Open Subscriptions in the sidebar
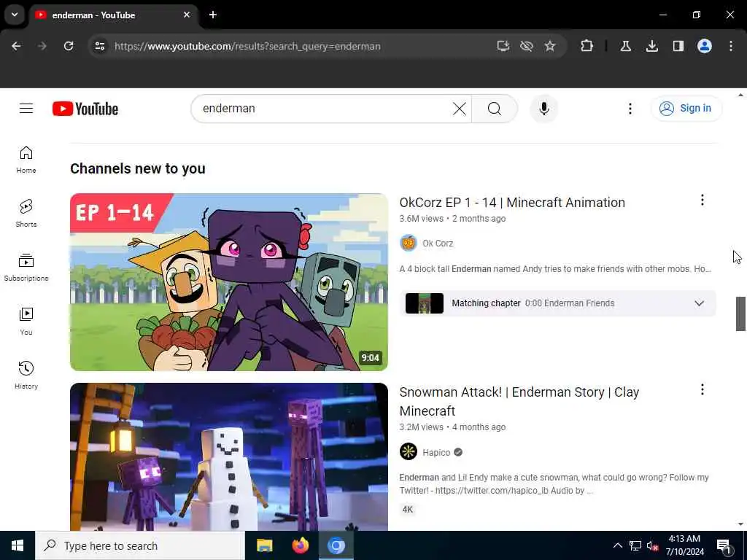The width and height of the screenshot is (747, 560). (x=26, y=268)
